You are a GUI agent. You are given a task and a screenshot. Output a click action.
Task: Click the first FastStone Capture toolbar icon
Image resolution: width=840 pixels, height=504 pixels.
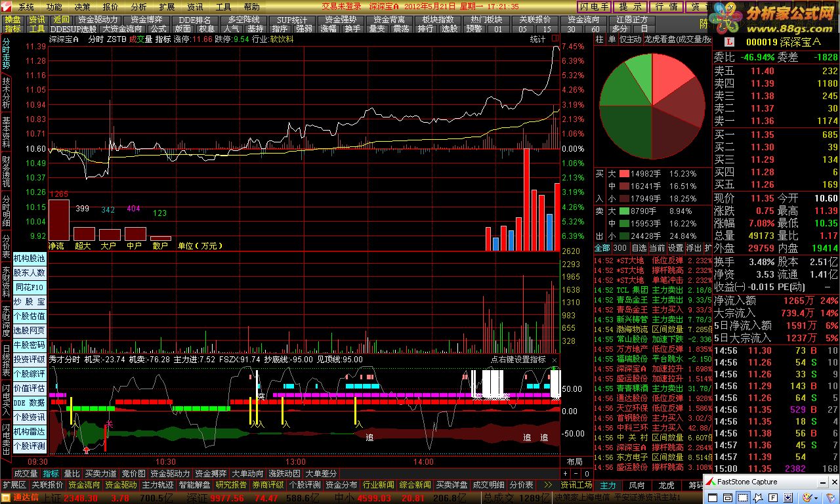click(712, 497)
